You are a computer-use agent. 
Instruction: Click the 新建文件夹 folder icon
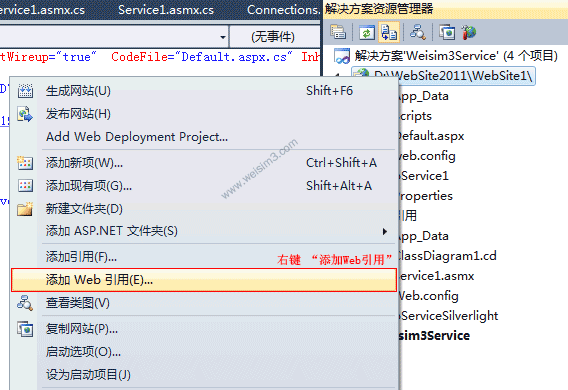pos(25,209)
